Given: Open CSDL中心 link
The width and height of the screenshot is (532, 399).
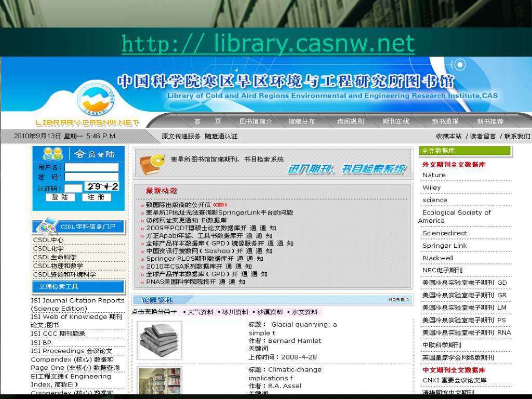Looking at the screenshot, I should (48, 240).
